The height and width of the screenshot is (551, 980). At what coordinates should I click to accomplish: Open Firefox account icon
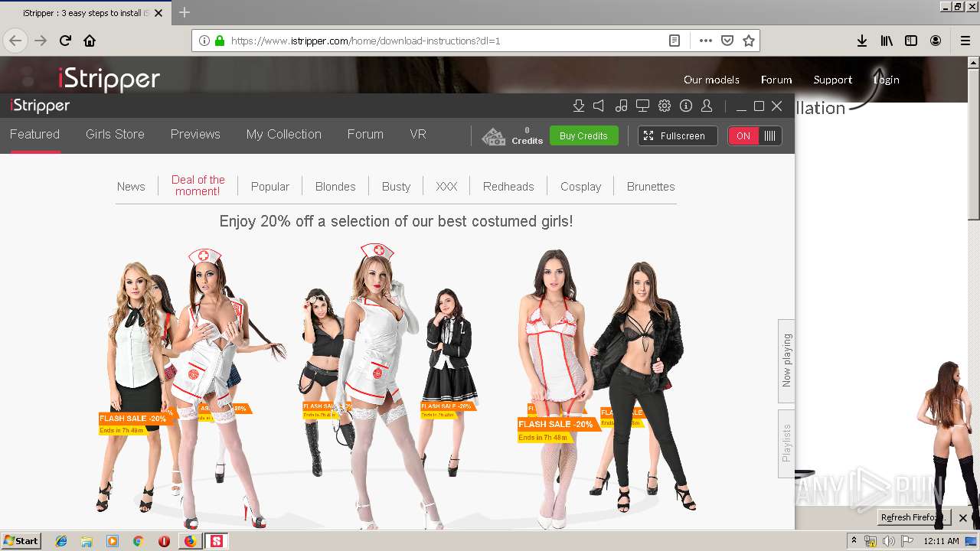pyautogui.click(x=936, y=41)
